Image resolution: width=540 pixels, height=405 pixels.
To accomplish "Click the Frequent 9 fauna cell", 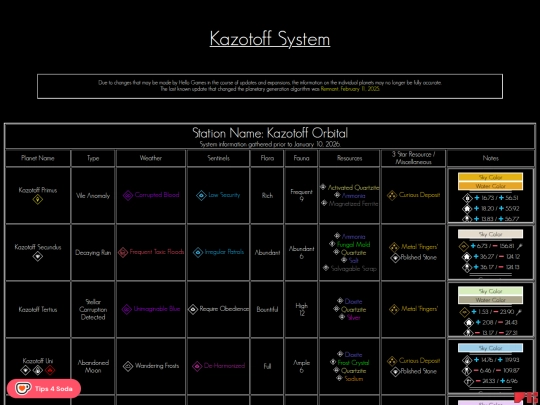I will 301,195.
